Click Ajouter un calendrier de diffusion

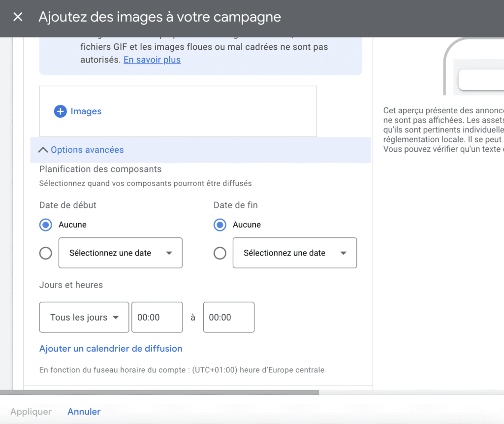(111, 349)
